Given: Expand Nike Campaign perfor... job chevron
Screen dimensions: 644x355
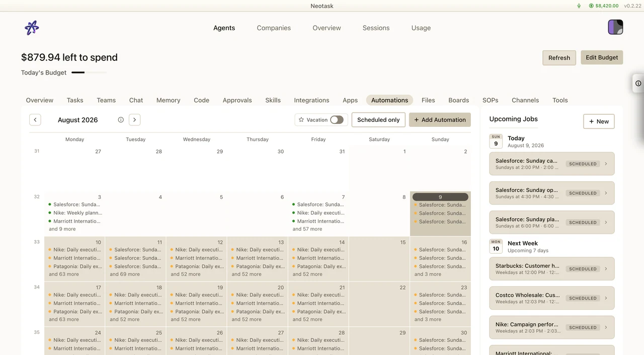Looking at the screenshot, I should click(606, 327).
